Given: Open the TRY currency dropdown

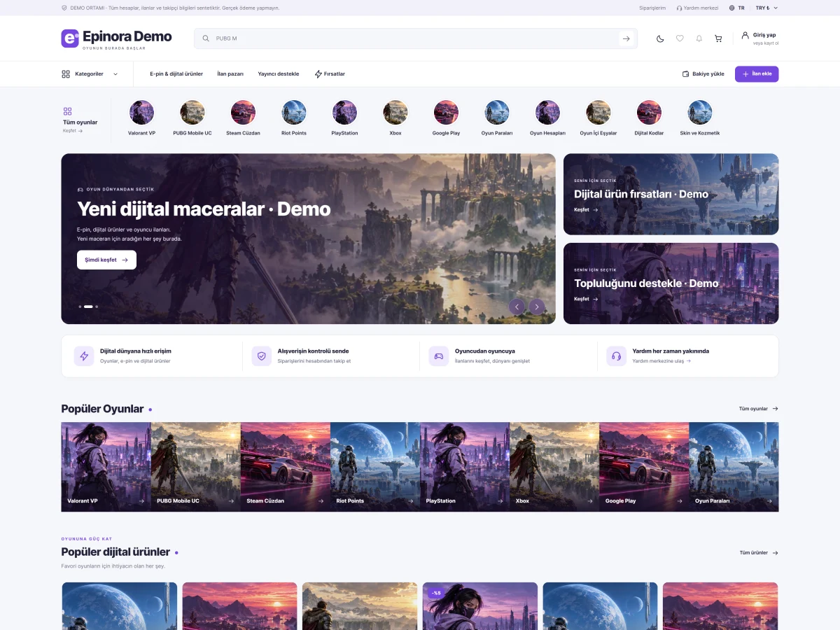Looking at the screenshot, I should [x=766, y=8].
